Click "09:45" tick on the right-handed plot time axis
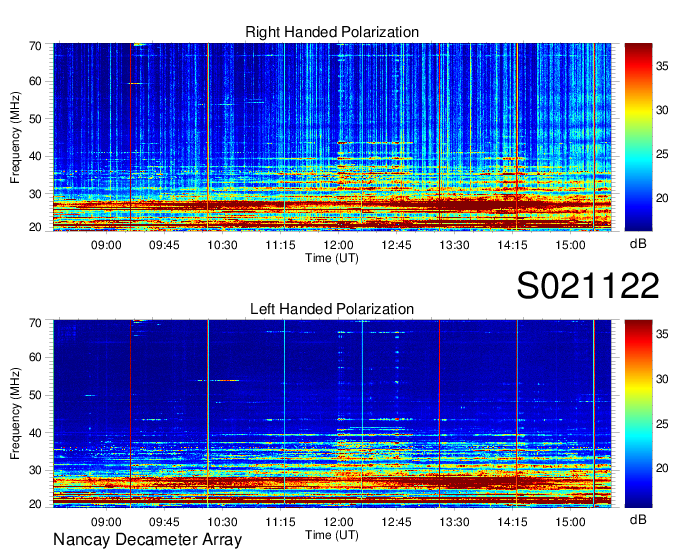Screen dimensions: 680x552 164,245
